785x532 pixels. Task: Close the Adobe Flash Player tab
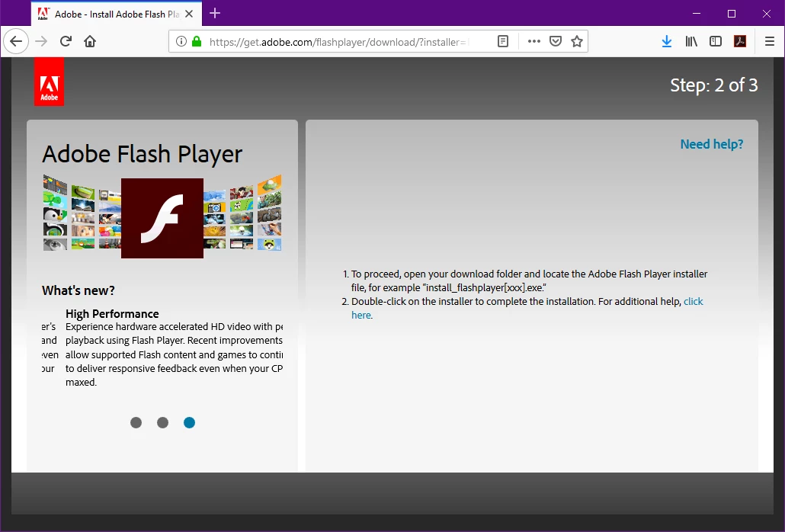[189, 14]
